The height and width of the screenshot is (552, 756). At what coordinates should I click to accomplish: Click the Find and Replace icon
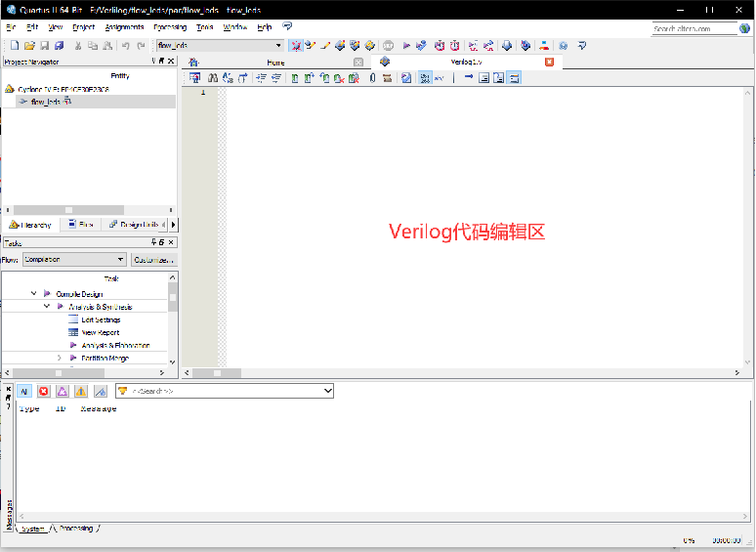pyautogui.click(x=228, y=77)
